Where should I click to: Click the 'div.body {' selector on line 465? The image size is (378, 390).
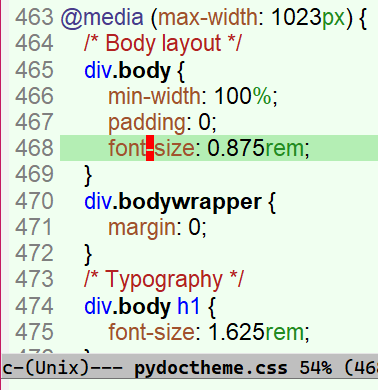134,71
